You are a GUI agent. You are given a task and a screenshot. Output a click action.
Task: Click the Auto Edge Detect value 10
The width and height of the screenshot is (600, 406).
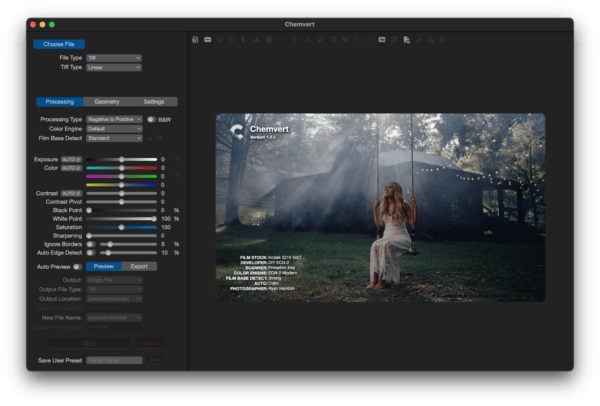[165, 253]
